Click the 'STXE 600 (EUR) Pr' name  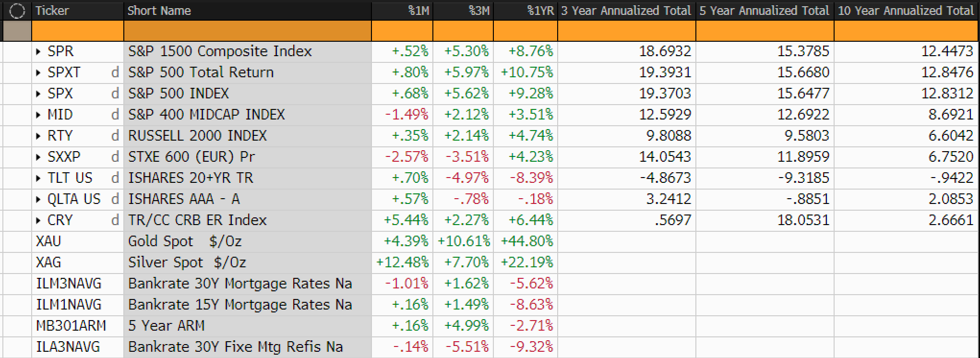coord(191,157)
